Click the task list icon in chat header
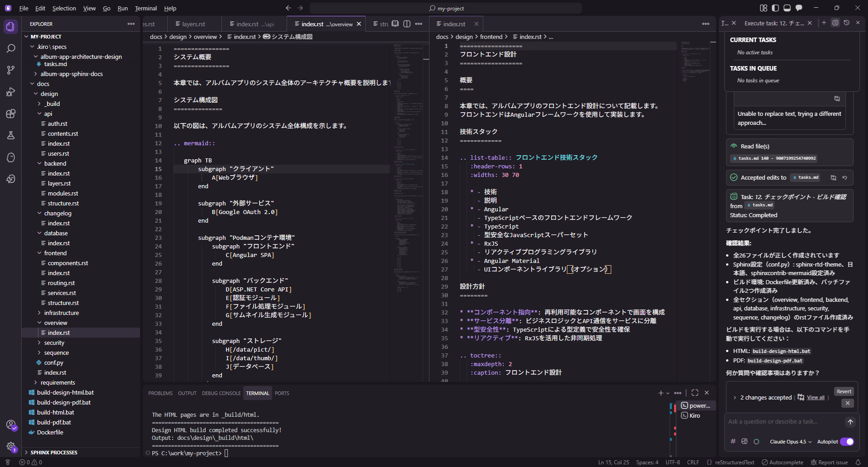Screen dimensions: 868x467 835,23
